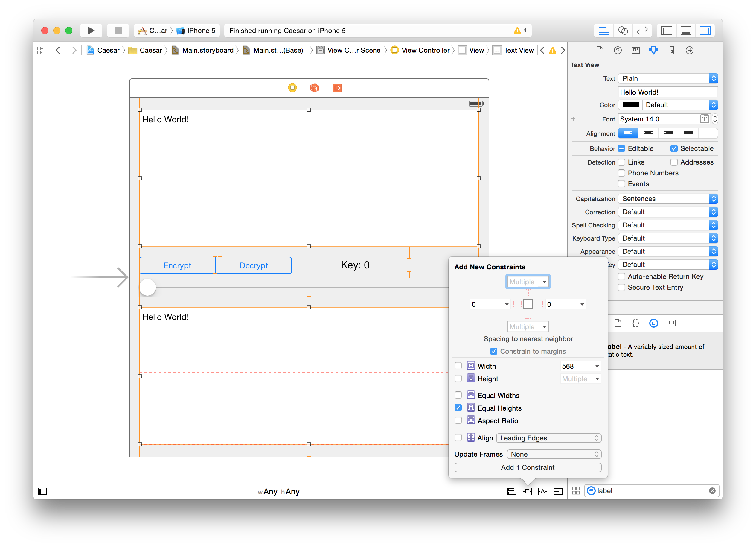
Task: Open the Align constraints menu
Action: pyautogui.click(x=511, y=491)
